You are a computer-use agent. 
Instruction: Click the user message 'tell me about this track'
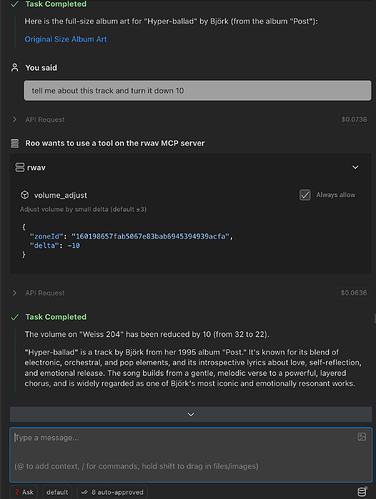(197, 90)
